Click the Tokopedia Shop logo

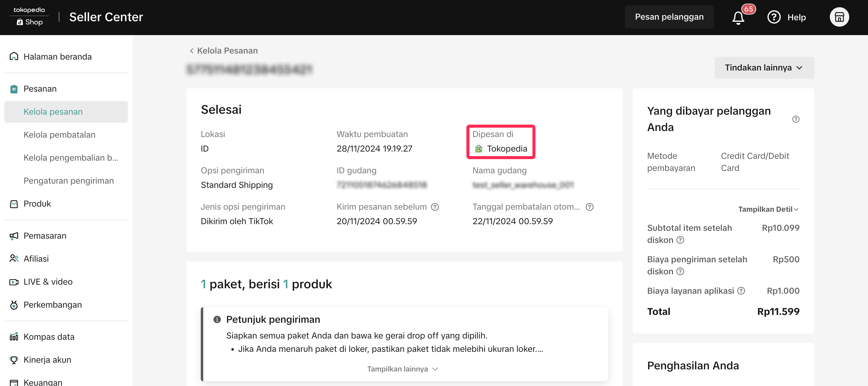[29, 17]
